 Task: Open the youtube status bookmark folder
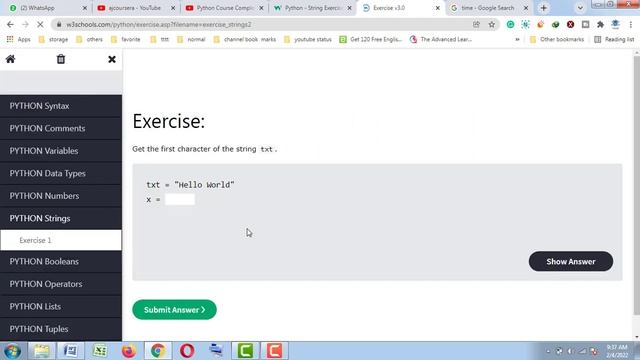(x=308, y=40)
